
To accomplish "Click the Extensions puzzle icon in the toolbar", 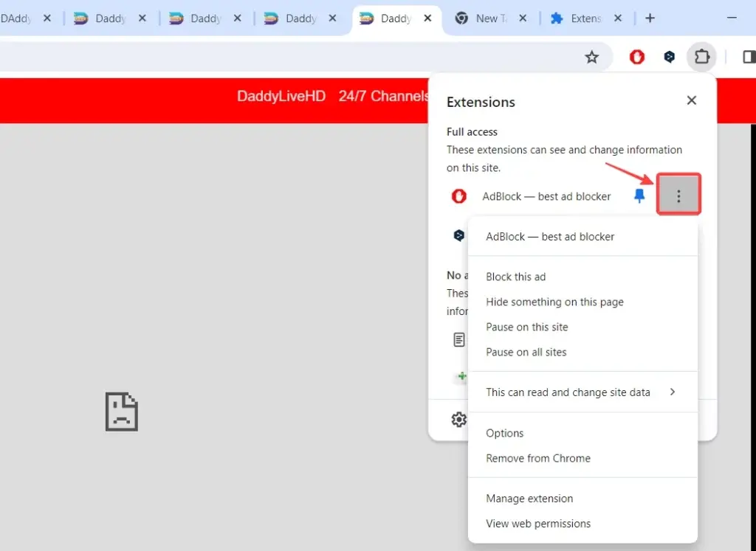I will tap(701, 57).
